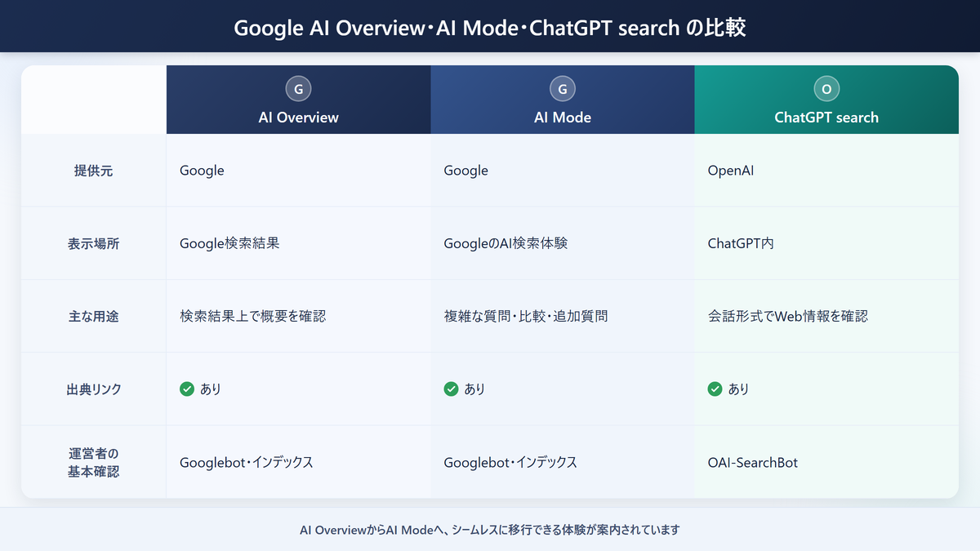
Task: Click 'Googlebot・インデックス' in AI Mode column
Action: tap(510, 462)
